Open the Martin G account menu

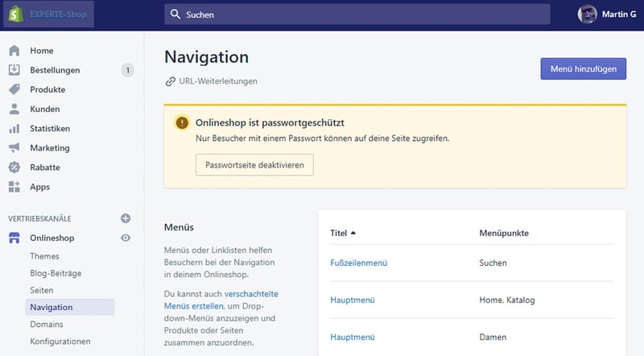click(605, 14)
